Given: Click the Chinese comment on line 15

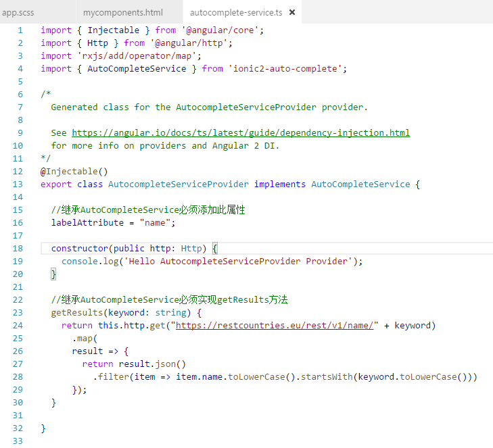Looking at the screenshot, I should click(148, 210).
